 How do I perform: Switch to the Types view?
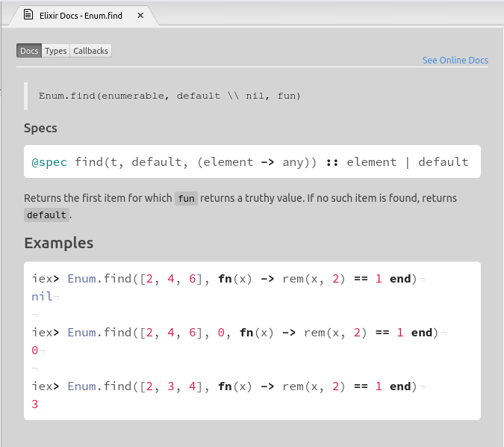[55, 51]
